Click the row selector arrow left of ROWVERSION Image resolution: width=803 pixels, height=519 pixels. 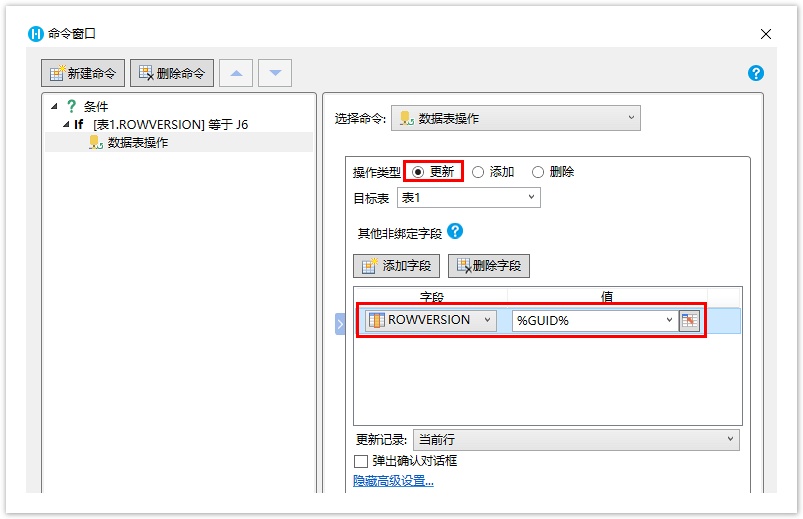coord(340,324)
